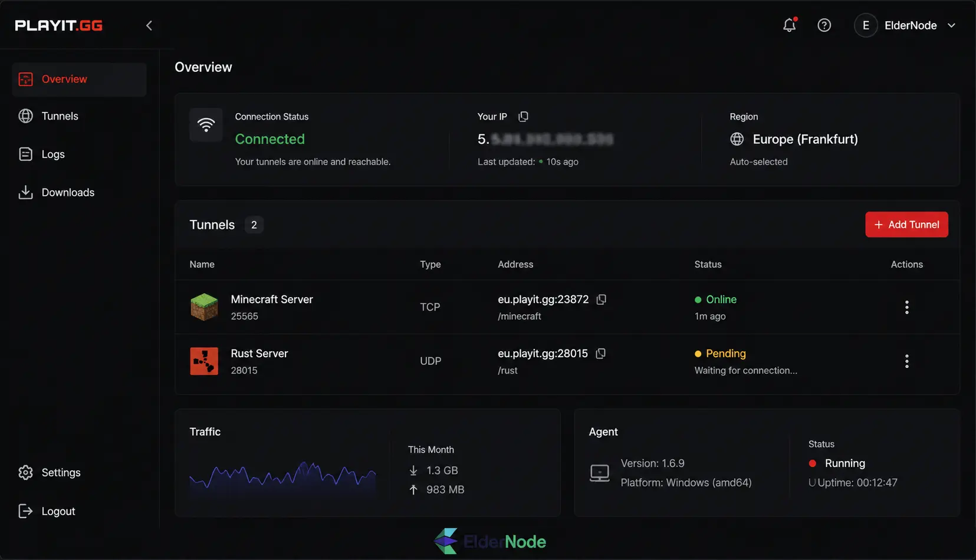976x560 pixels.
Task: Collapse the sidebar with the chevron arrow
Action: [x=149, y=25]
